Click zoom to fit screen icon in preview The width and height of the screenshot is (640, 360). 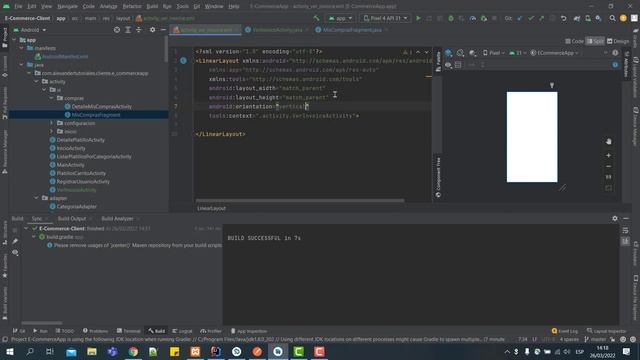609,188
